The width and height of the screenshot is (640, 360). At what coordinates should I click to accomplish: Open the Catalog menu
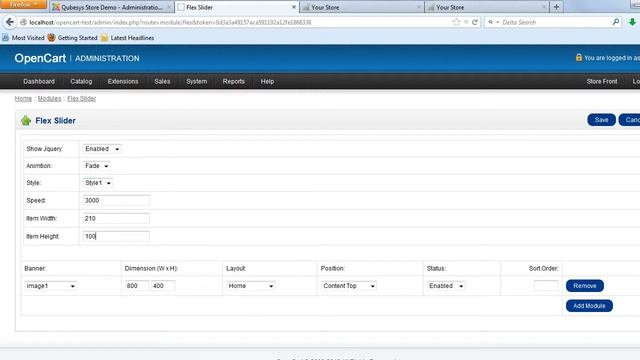(x=81, y=81)
